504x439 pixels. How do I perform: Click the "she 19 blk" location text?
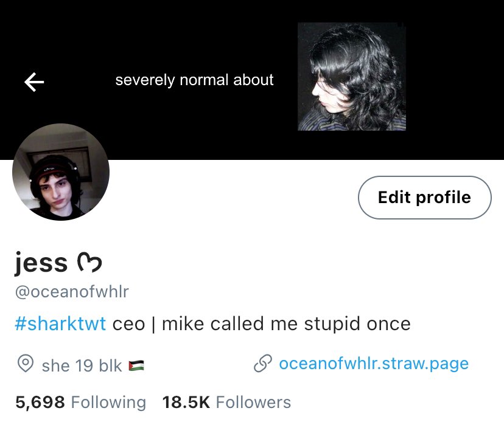click(x=82, y=366)
